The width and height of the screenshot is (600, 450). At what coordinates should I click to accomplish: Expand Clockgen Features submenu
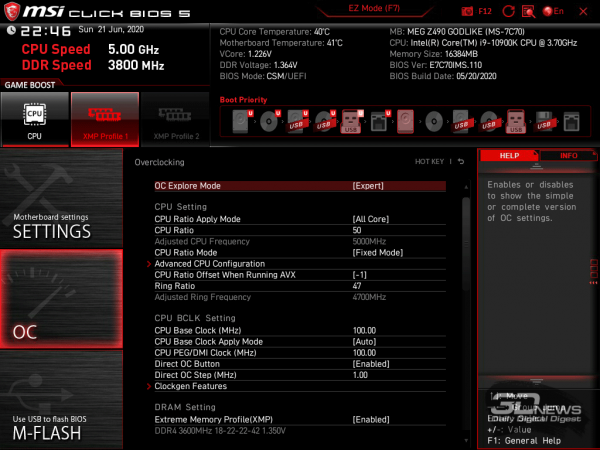click(190, 386)
